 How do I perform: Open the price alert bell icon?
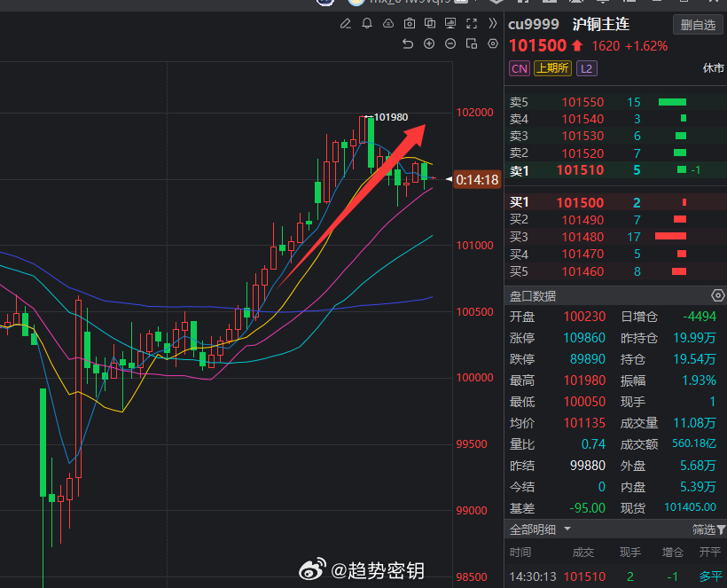[x=367, y=23]
